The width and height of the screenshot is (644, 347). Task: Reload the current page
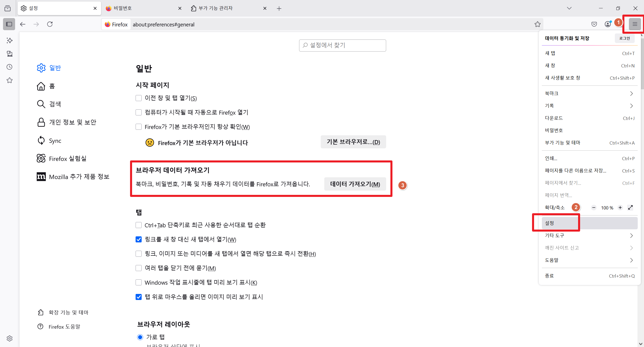tap(50, 24)
